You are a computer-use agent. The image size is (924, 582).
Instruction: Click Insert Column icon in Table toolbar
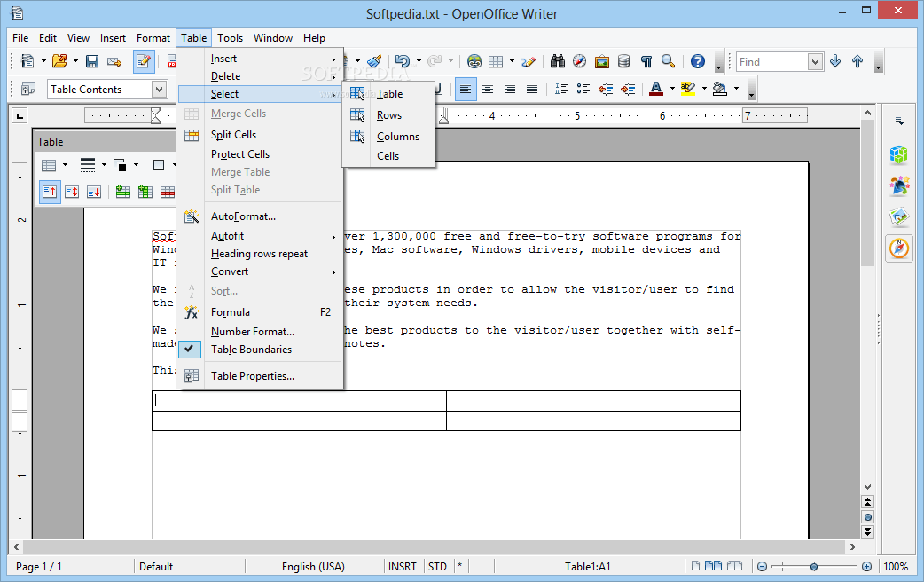[x=145, y=192]
